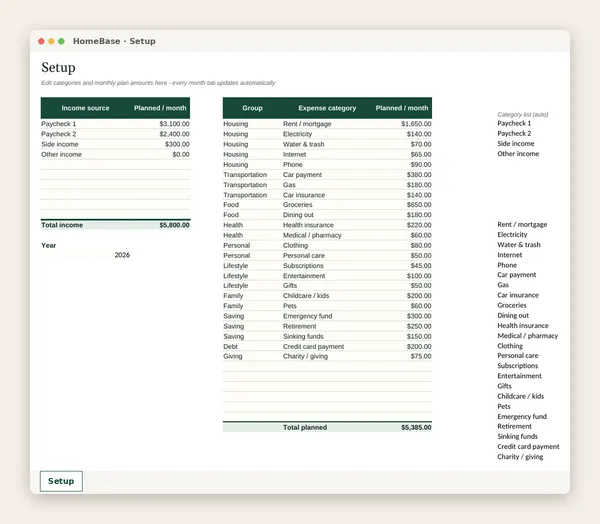Edit the Year field showing 2026
The image size is (600, 524).
122,255
